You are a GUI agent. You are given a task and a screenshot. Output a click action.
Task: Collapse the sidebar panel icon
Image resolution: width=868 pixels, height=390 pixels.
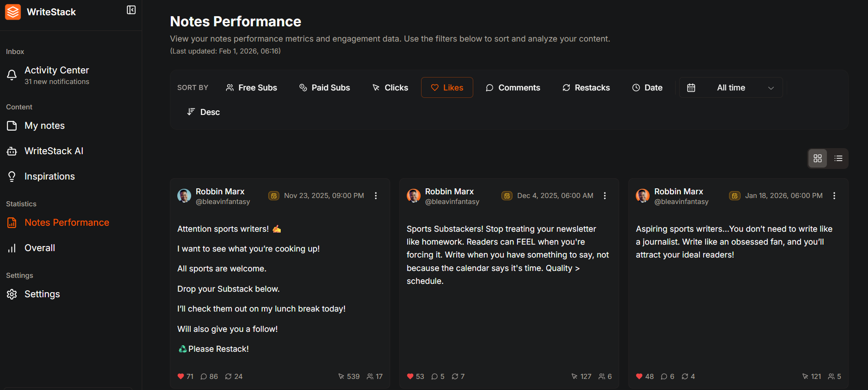(x=131, y=10)
